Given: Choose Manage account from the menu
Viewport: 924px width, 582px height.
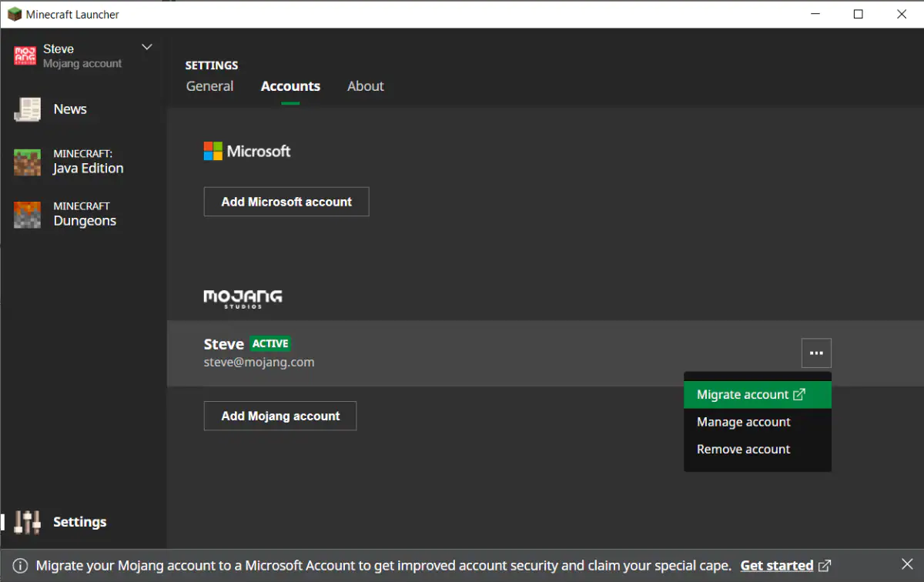Looking at the screenshot, I should (758, 422).
